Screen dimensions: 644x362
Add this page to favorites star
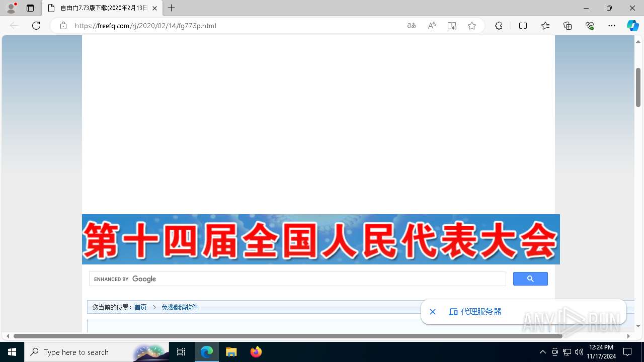click(x=472, y=26)
